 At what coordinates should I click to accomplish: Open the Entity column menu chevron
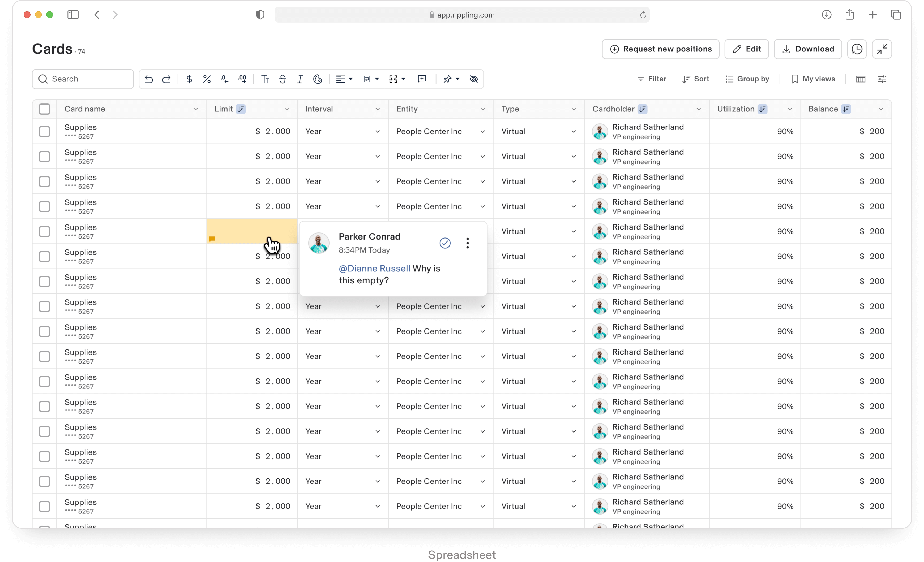pos(483,109)
